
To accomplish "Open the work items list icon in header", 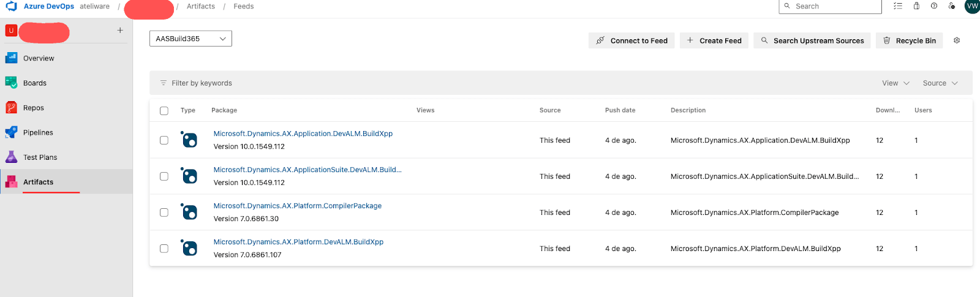I will [898, 6].
